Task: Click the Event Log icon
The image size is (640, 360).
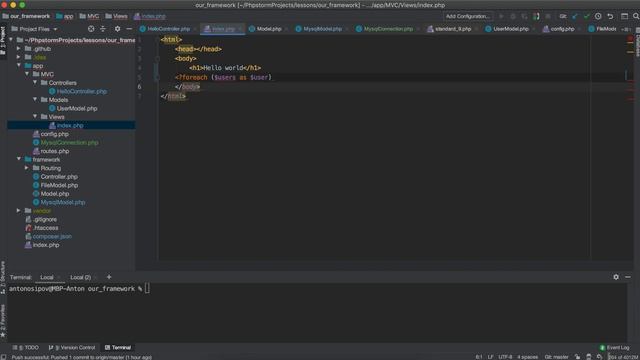Action: [x=602, y=348]
